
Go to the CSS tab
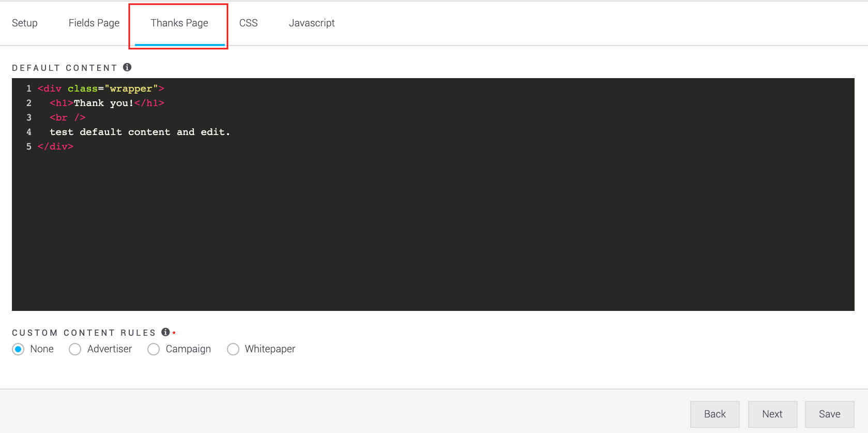pyautogui.click(x=248, y=23)
